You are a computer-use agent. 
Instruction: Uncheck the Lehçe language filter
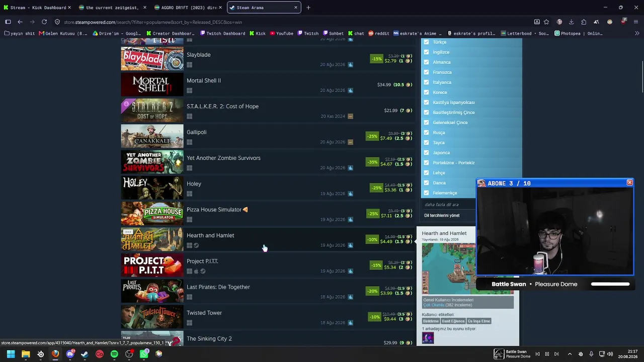[x=426, y=173]
